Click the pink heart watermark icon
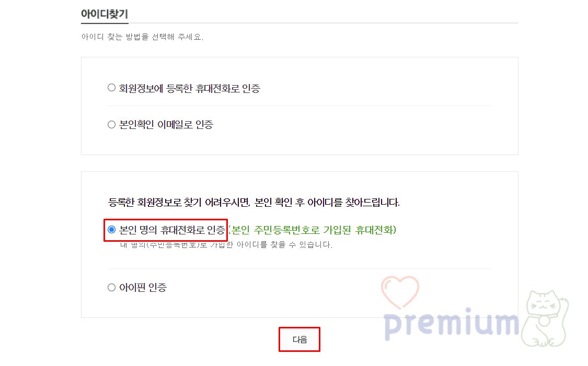 point(400,292)
